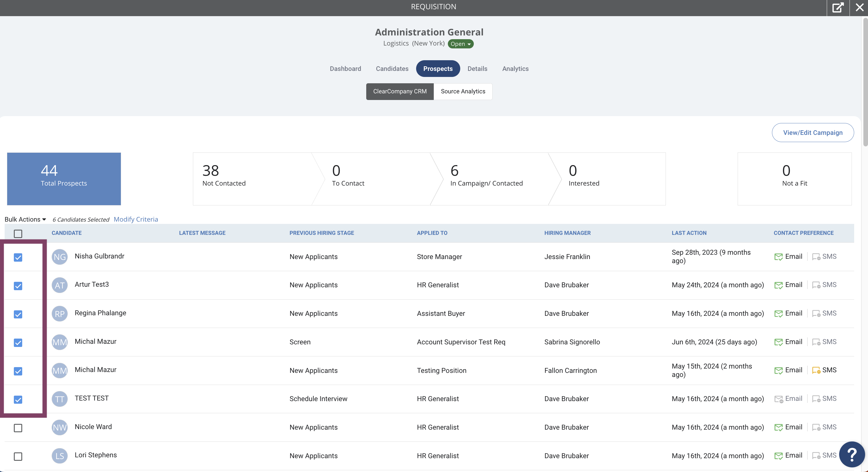Click SMS icon in Artur Test3 row
This screenshot has width=868, height=472.
coord(816,285)
